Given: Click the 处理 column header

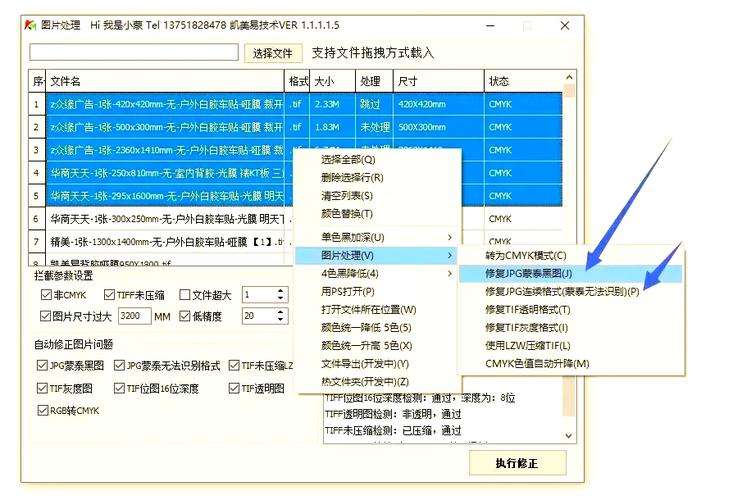Looking at the screenshot, I should tap(374, 81).
